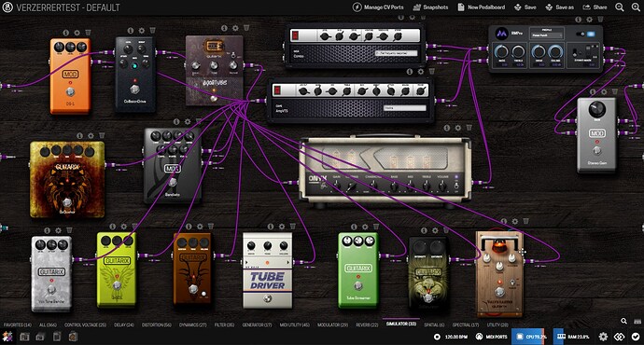Show info for the RMPro plugin
This screenshot has width=644, height=345.
(579, 20)
